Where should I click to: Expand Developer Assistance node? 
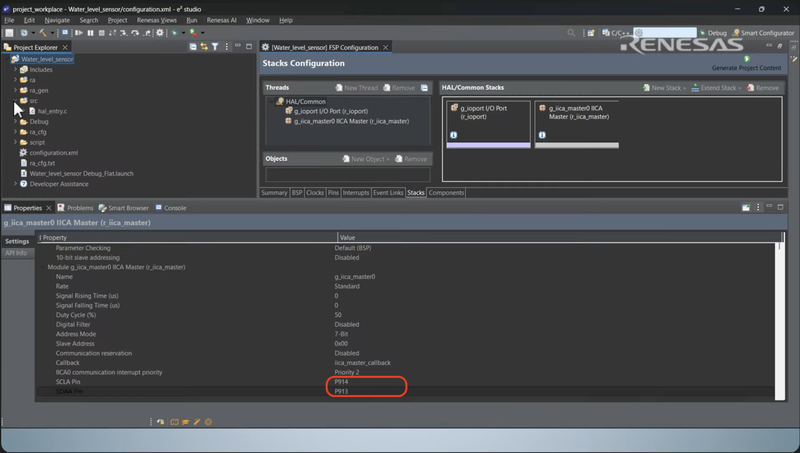15,184
